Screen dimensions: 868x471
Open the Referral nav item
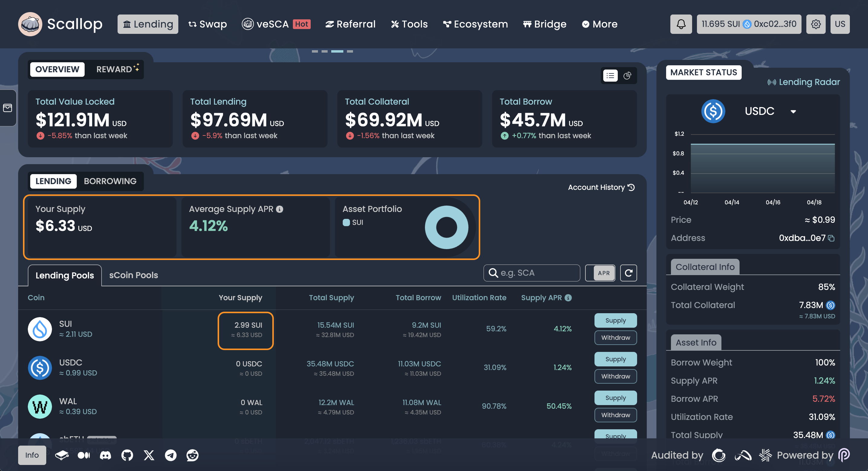[x=350, y=24]
